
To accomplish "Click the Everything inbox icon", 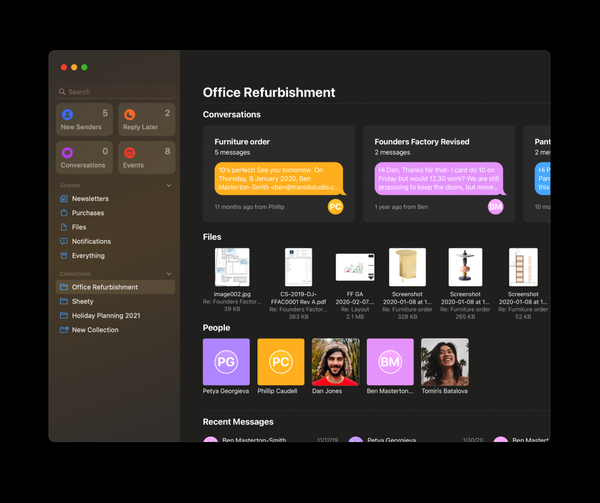I will pyautogui.click(x=64, y=256).
